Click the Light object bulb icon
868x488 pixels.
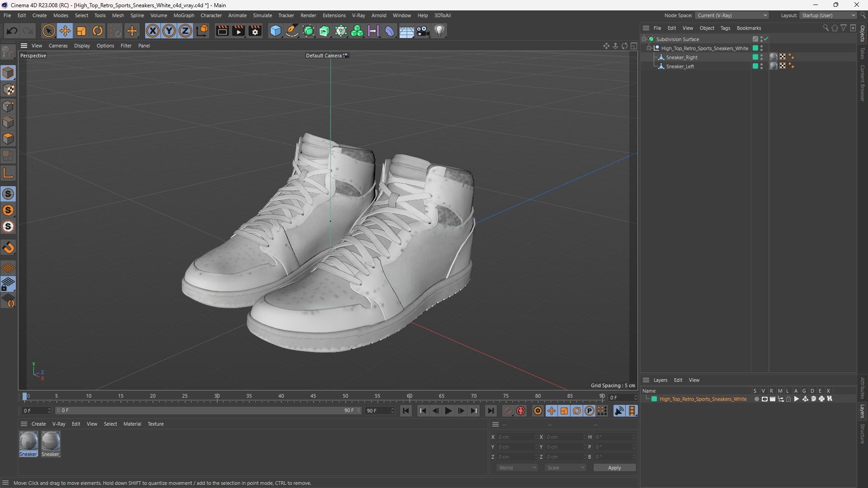(439, 31)
